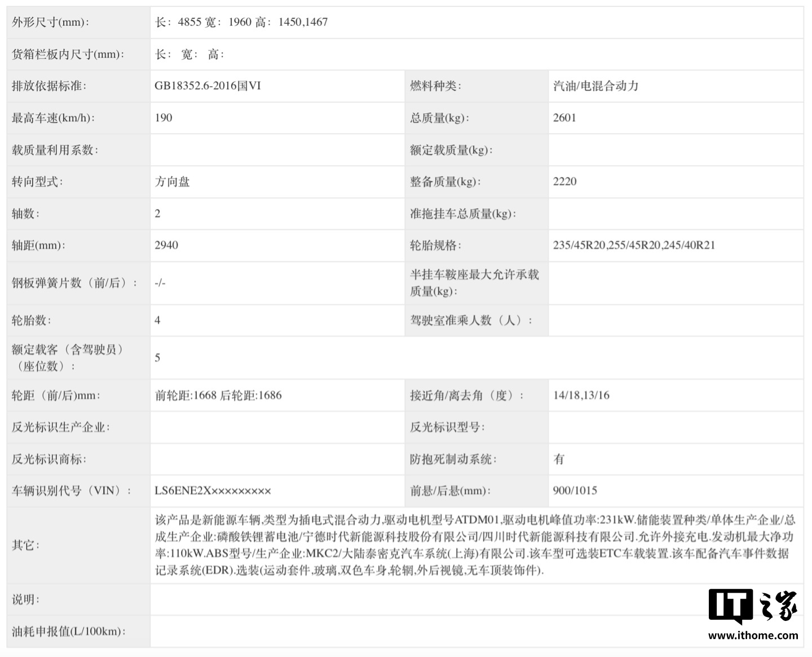Viewport: 812px width, 657px height.
Task: Select the total mass value 2601
Action: pyautogui.click(x=564, y=118)
